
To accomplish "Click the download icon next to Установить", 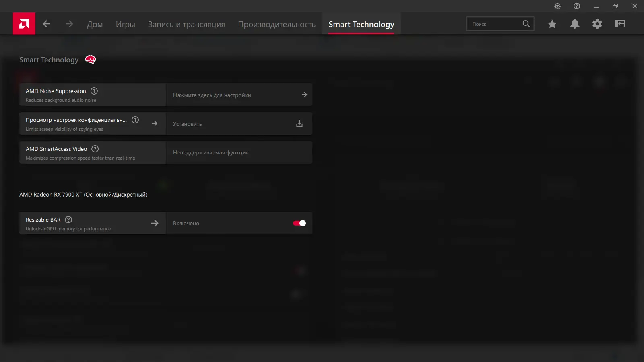I will [x=299, y=123].
